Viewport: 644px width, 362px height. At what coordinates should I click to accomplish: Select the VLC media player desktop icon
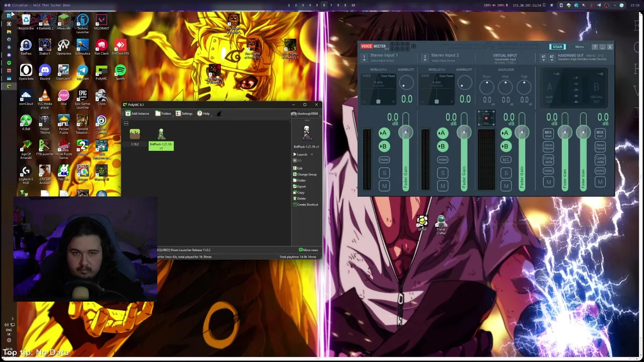(x=45, y=99)
